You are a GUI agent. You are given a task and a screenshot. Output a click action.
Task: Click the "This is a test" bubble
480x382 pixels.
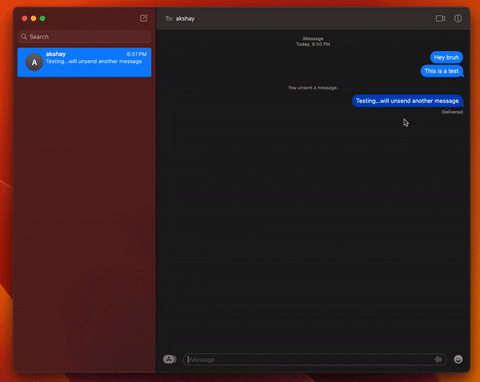point(442,71)
